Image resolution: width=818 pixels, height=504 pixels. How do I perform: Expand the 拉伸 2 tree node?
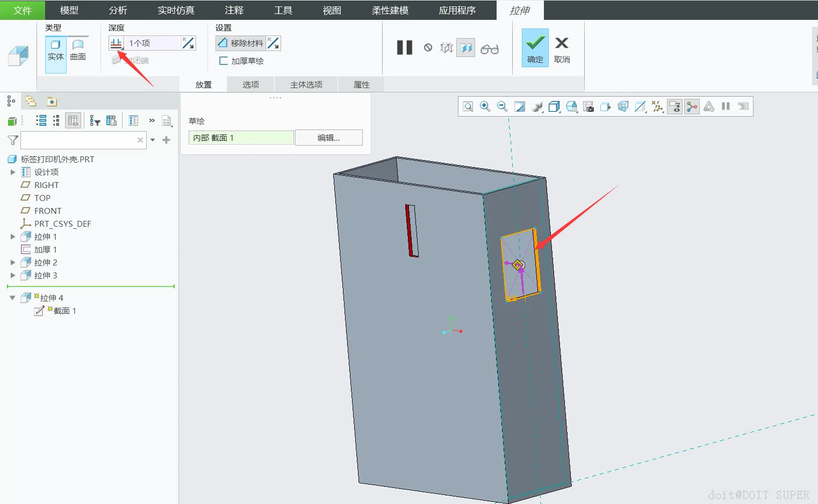point(13,262)
